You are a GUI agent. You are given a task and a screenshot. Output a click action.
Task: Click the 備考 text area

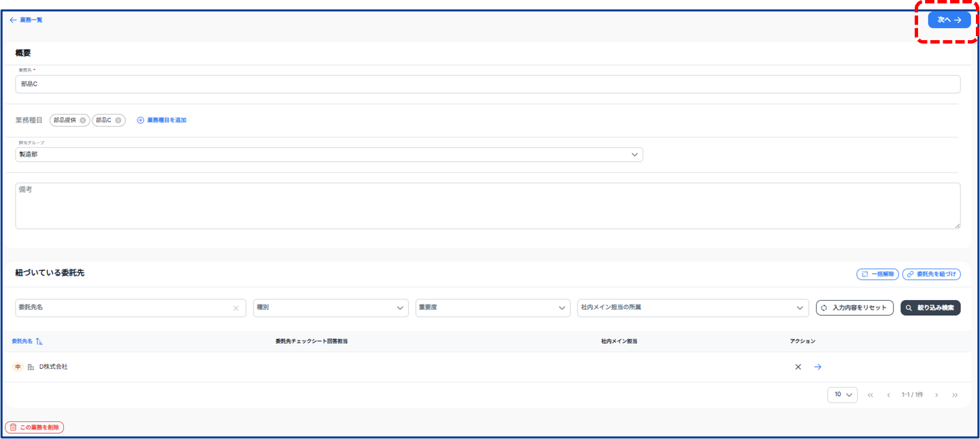coord(487,206)
